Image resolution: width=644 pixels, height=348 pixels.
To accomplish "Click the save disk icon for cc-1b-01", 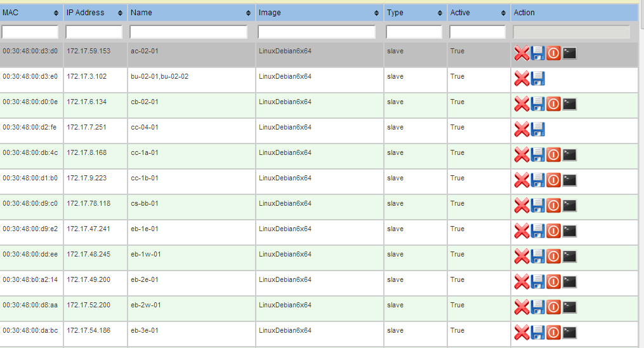I will click(x=538, y=180).
